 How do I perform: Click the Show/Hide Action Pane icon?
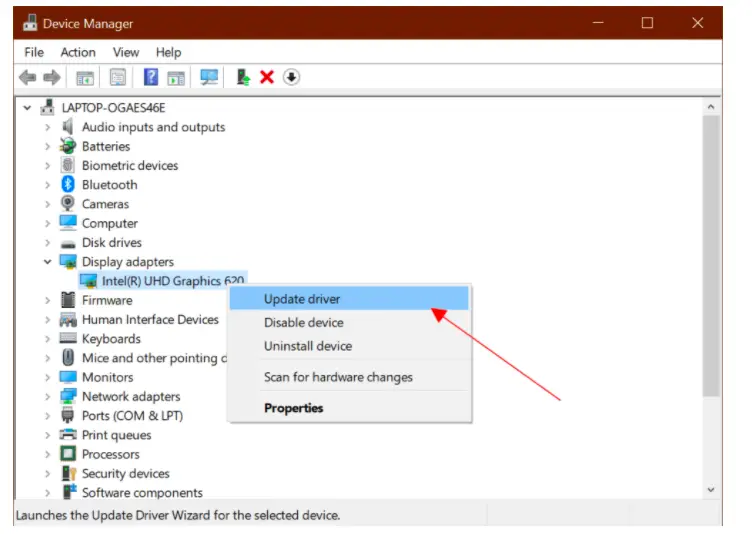pos(176,77)
